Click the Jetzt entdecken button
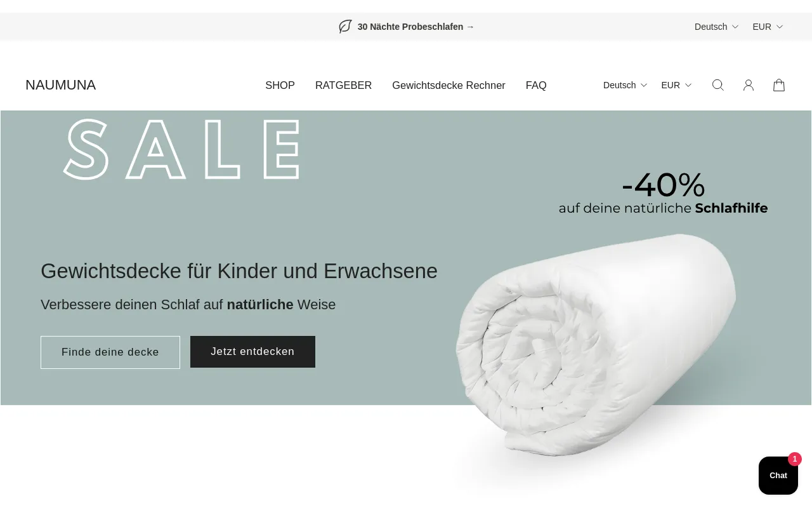 [x=252, y=352]
